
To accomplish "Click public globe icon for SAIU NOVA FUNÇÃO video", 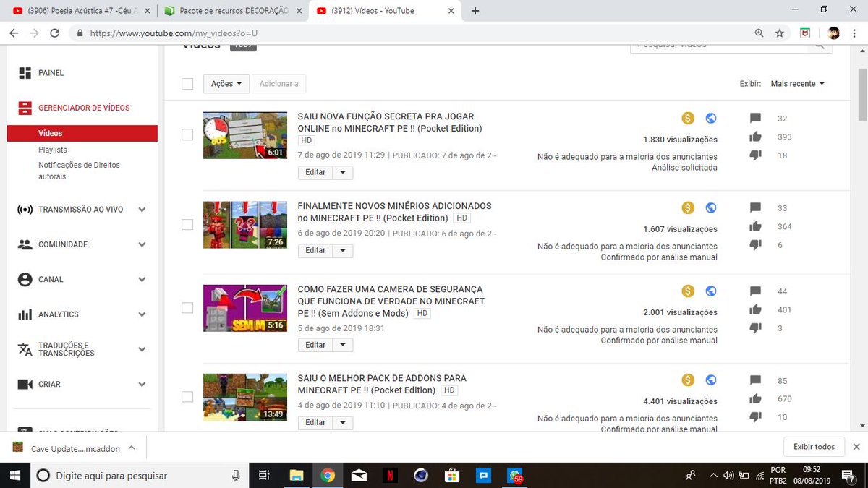I will point(711,118).
